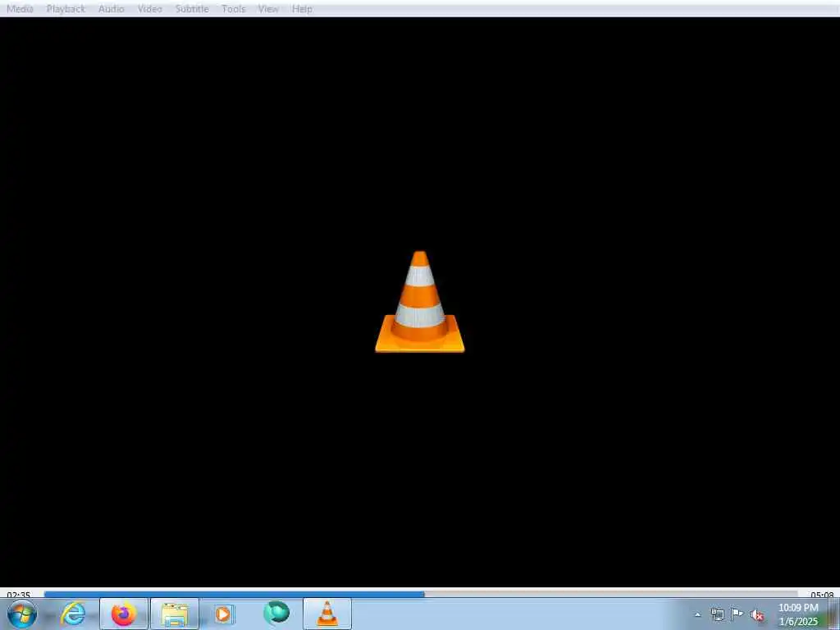
Task: Open the clock showing 10:09 PM
Action: [798, 614]
